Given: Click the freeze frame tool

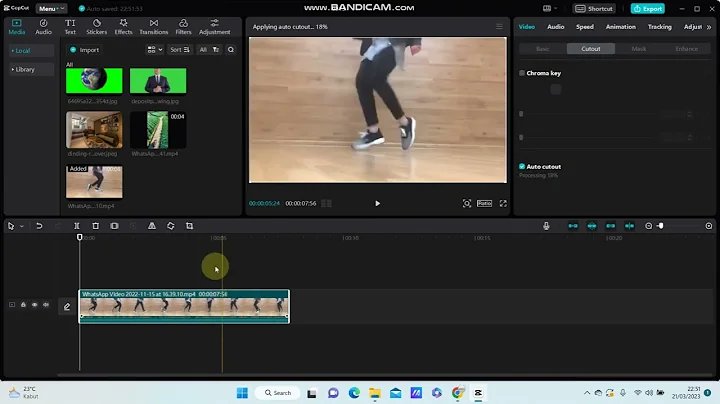Looking at the screenshot, I should (114, 226).
